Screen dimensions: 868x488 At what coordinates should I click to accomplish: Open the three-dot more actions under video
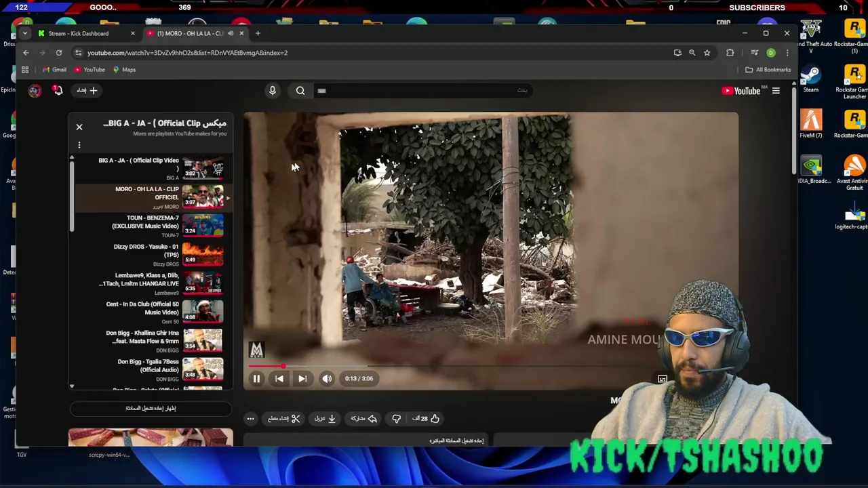(250, 419)
